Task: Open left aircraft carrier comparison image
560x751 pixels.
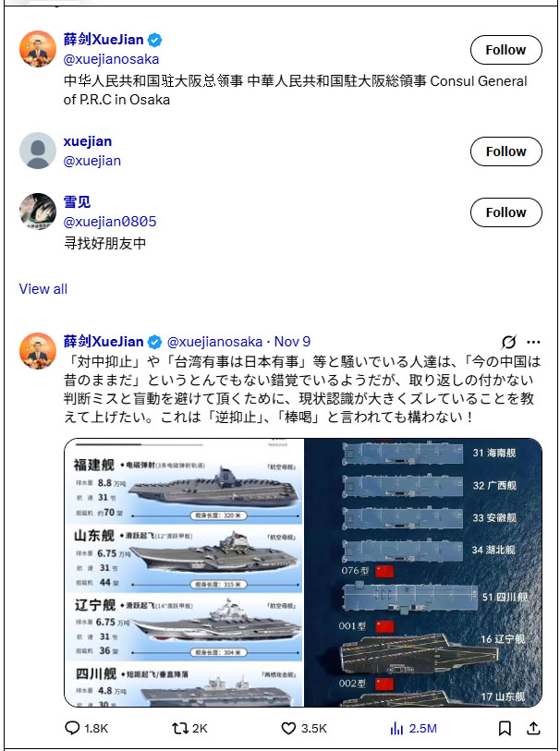Action: (x=184, y=573)
